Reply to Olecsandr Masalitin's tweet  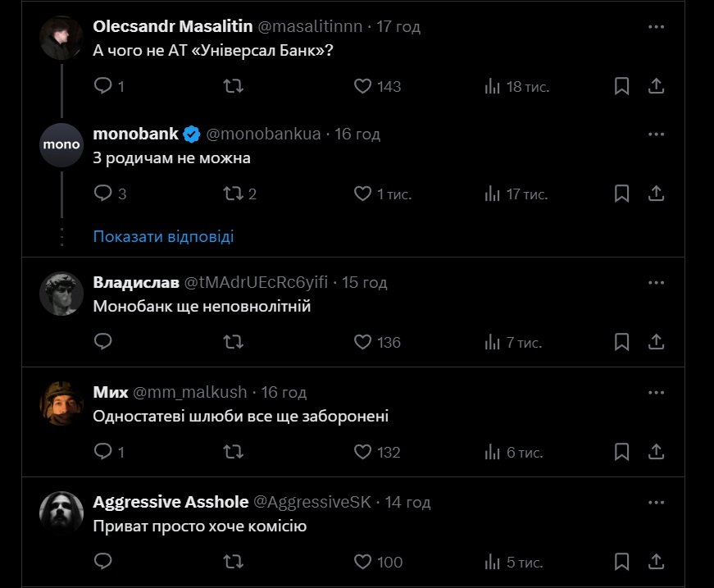(102, 85)
